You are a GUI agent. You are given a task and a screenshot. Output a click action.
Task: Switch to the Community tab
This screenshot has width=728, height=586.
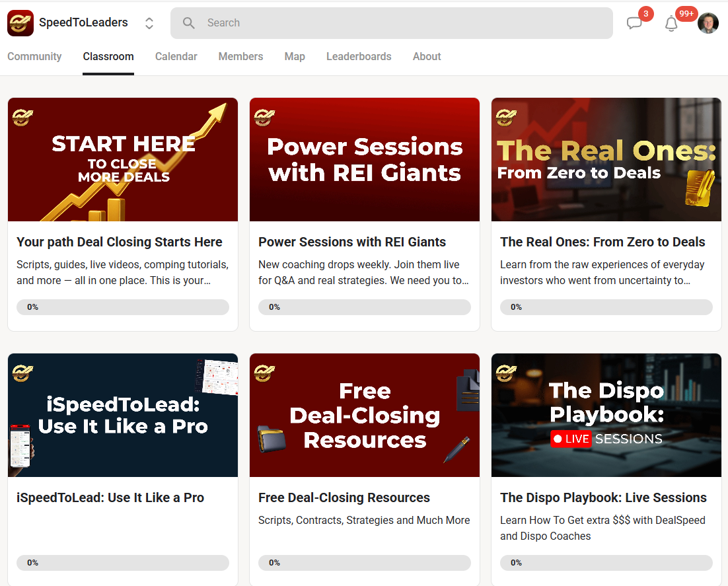pos(34,57)
